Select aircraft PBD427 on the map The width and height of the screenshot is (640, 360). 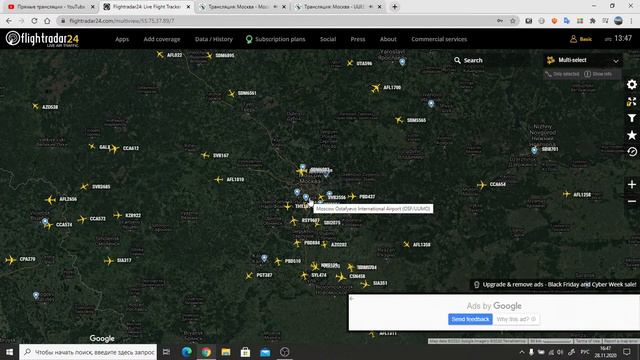click(352, 197)
